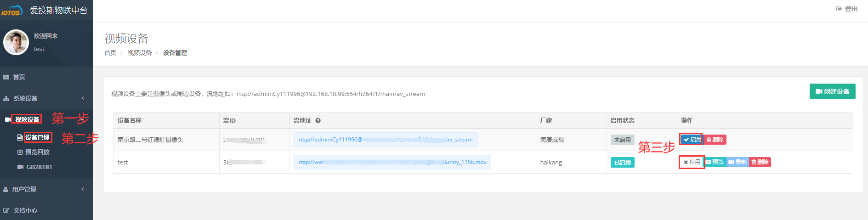Delete the test device row
Screen dimensions: 868x220
pos(760,162)
